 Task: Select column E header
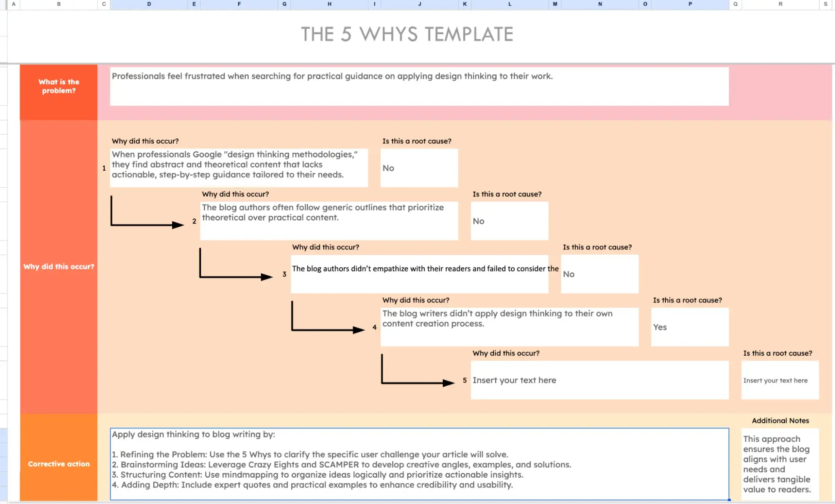(x=194, y=4)
